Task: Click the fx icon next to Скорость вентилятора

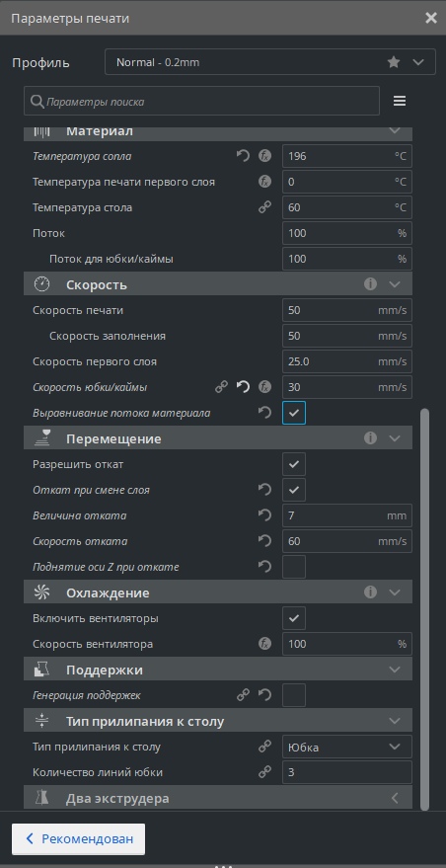Action: 265,644
